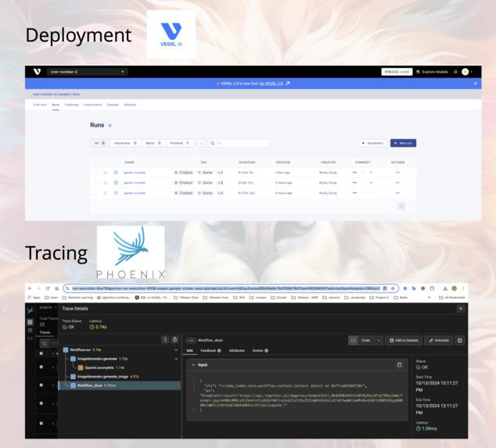The width and height of the screenshot is (496, 448).
Task: Click the Quickstart button
Action: [372, 143]
